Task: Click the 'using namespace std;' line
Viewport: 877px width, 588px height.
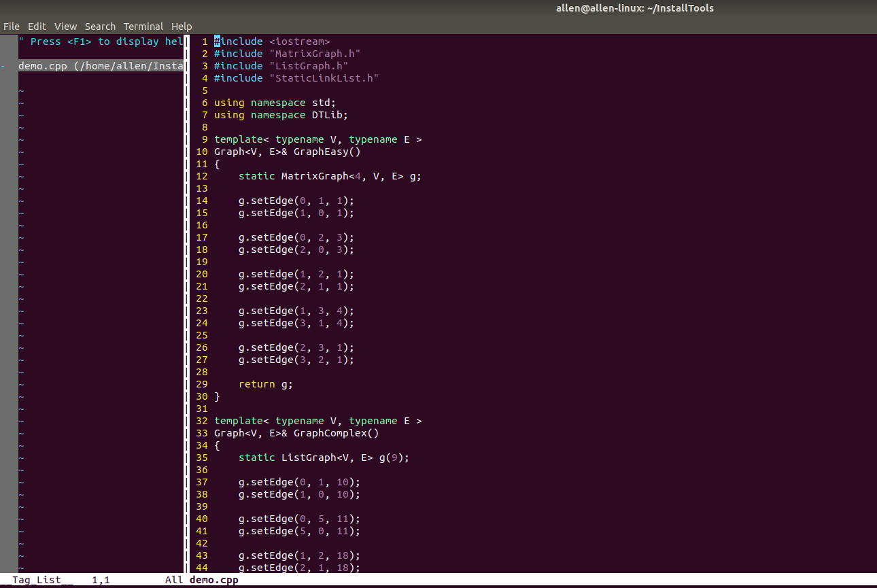Action: pos(275,103)
